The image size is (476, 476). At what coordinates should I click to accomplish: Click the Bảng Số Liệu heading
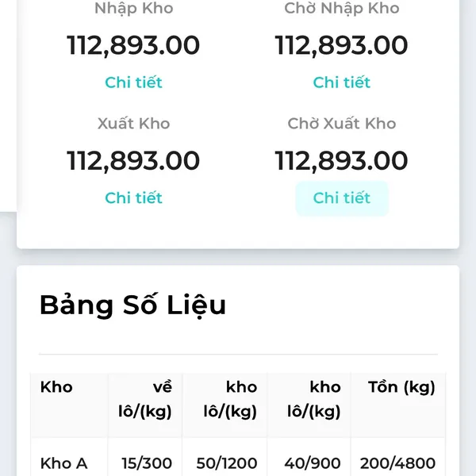coord(132,305)
